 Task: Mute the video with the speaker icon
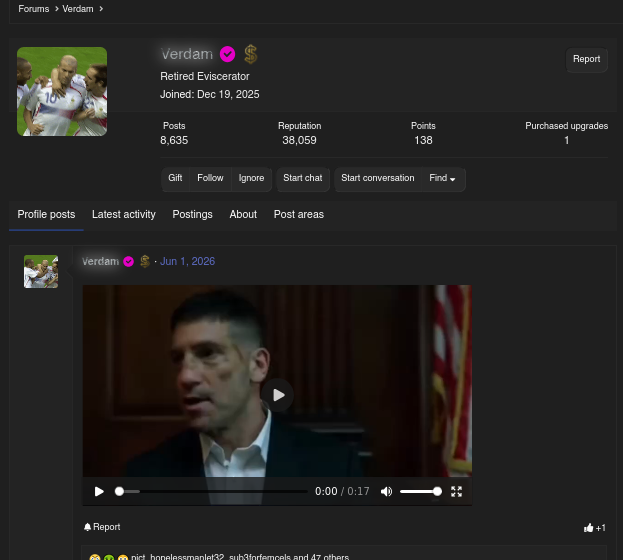(x=386, y=492)
